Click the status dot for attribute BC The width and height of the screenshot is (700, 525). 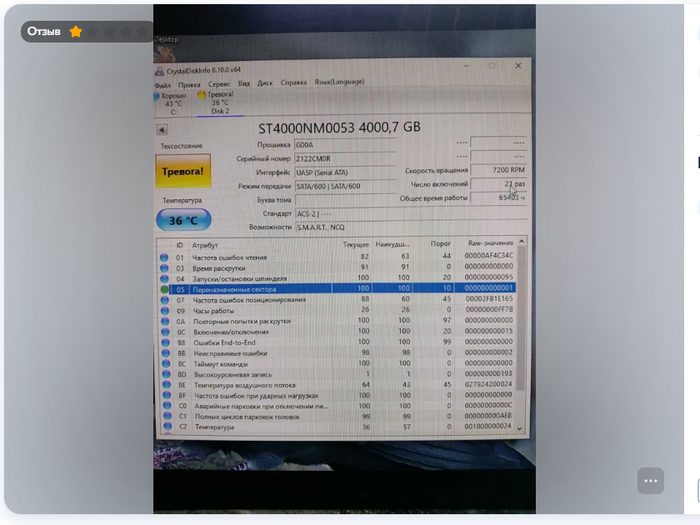point(166,364)
